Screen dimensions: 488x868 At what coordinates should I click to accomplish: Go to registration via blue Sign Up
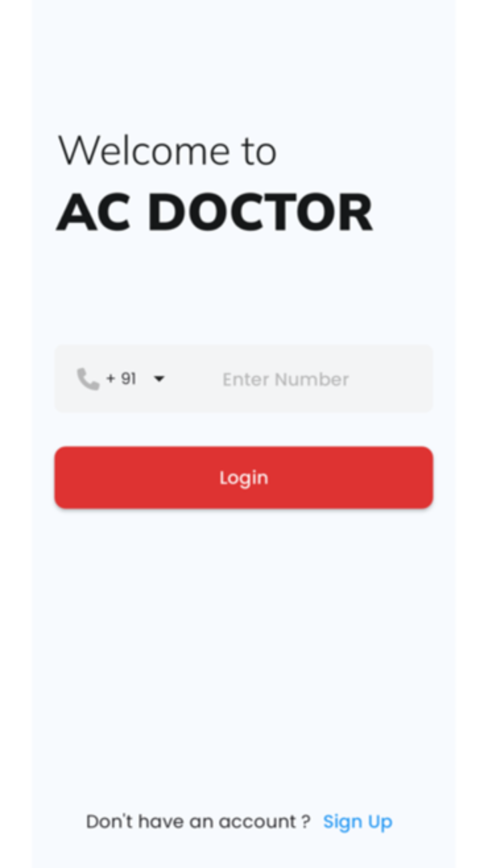[x=358, y=822]
